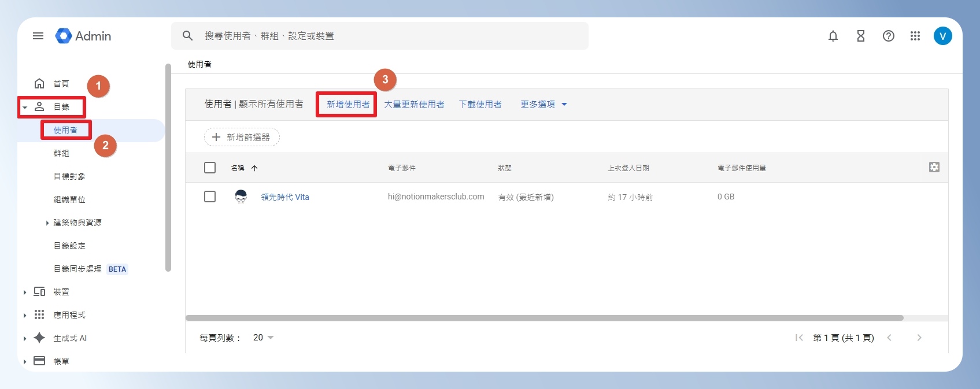Screen dimensions: 980x389
Task: Click email hi@notionmakersclub.com
Action: [436, 197]
